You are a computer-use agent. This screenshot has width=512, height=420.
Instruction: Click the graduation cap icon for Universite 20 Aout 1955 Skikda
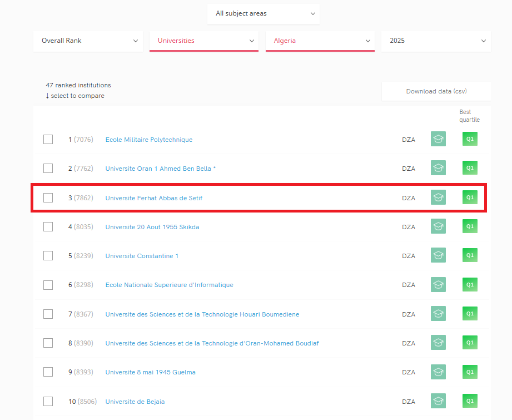click(438, 226)
